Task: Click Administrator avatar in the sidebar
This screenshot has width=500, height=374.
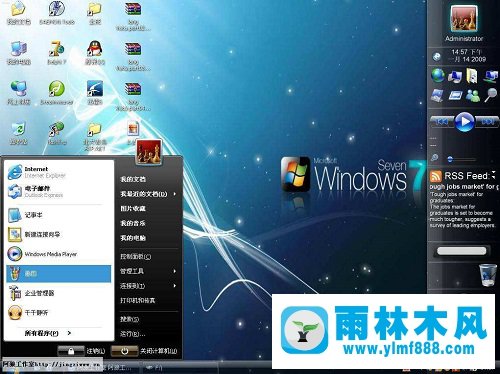Action: (x=464, y=19)
